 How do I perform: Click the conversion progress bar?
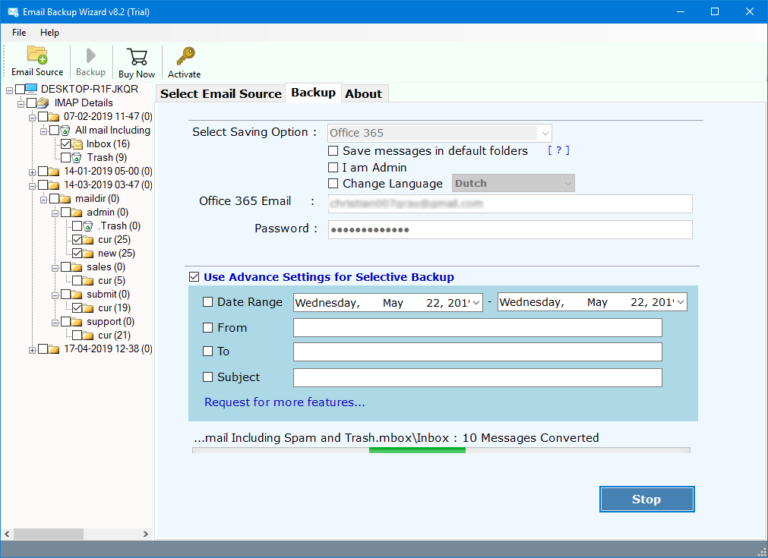441,450
